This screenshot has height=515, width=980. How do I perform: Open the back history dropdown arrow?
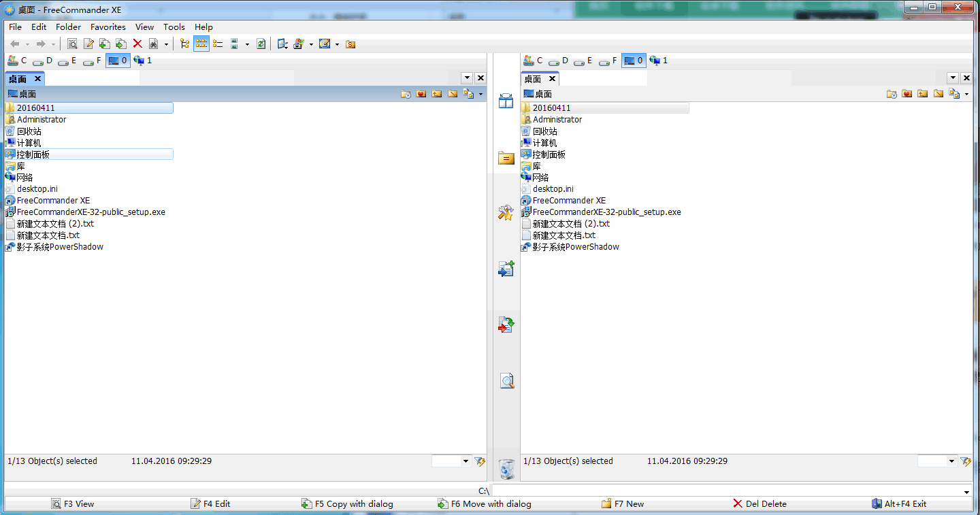pyautogui.click(x=27, y=44)
